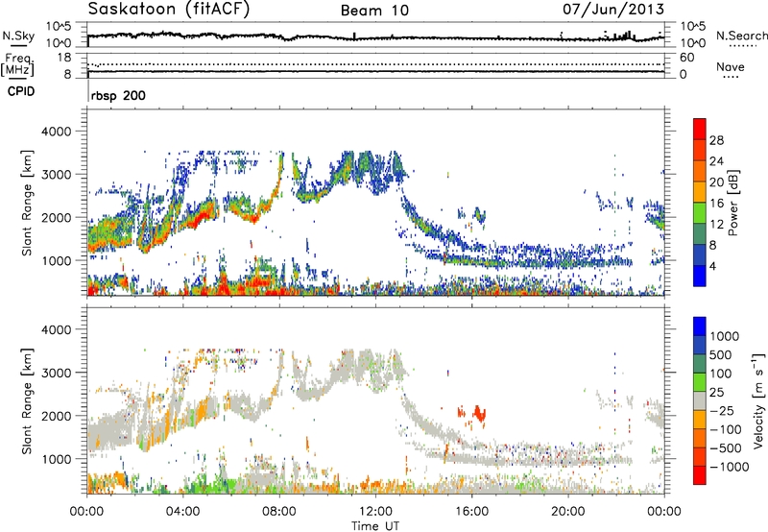The width and height of the screenshot is (768, 532).
Task: Click the 'Time UT' axis title
Action: [375, 525]
